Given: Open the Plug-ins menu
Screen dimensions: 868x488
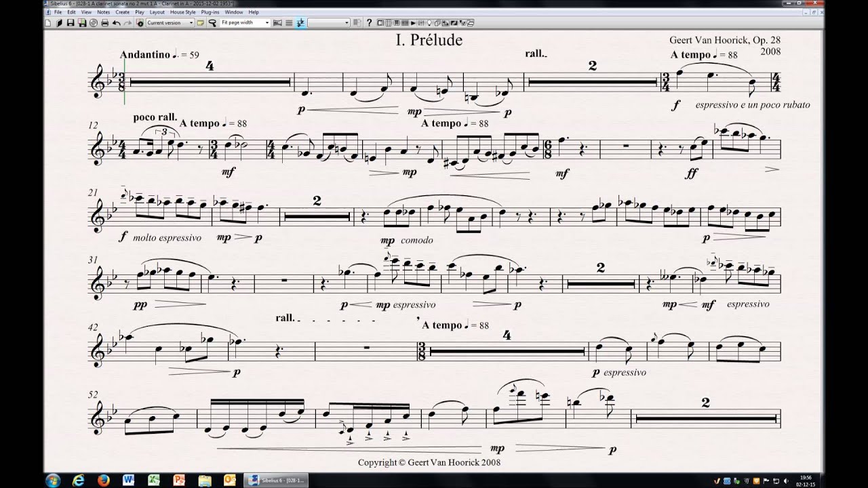Looking at the screenshot, I should [210, 12].
